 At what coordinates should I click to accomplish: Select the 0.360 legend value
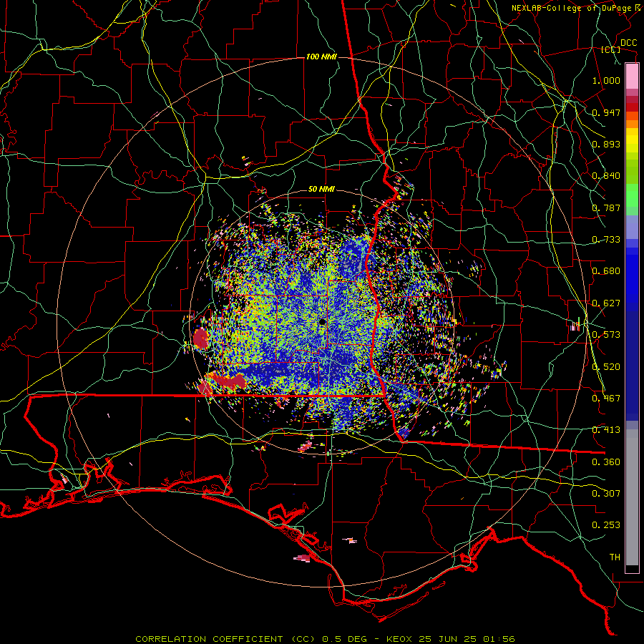coord(606,462)
